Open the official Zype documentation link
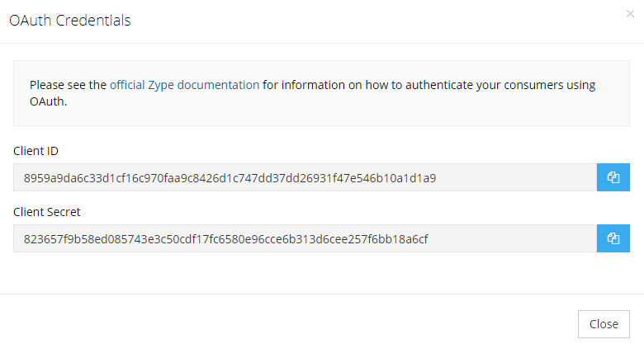 point(184,85)
